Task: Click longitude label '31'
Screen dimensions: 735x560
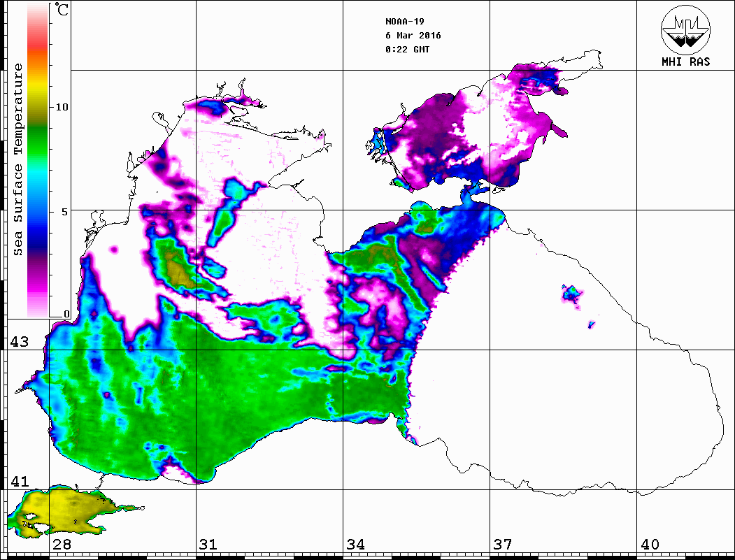Action: tap(208, 545)
